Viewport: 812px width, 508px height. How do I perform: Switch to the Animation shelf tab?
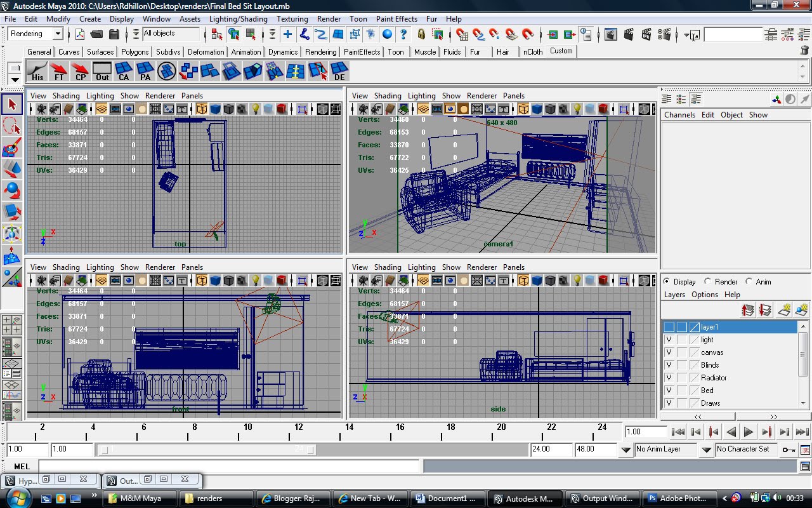click(x=246, y=52)
